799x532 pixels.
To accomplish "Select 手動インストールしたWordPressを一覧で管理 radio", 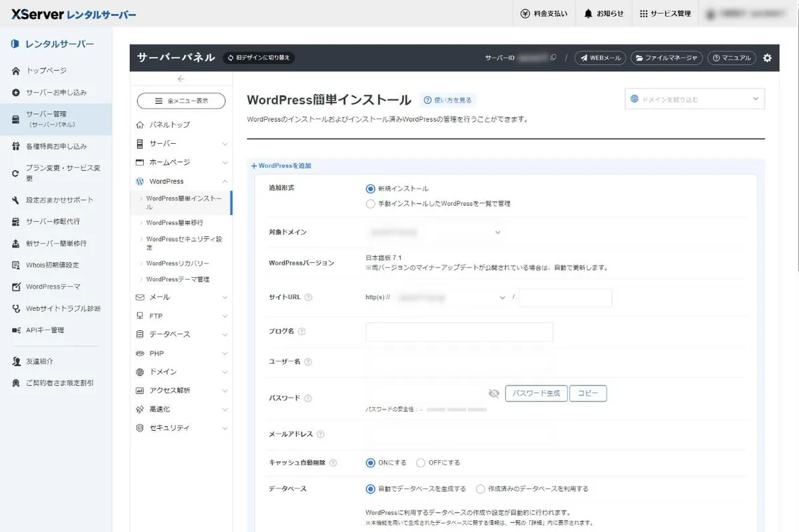I will pos(371,204).
